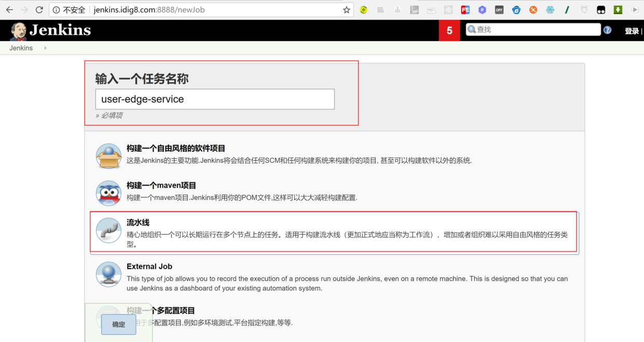This screenshot has width=644, height=342.
Task: Click the green arrow download extension icon
Action: tap(618, 9)
